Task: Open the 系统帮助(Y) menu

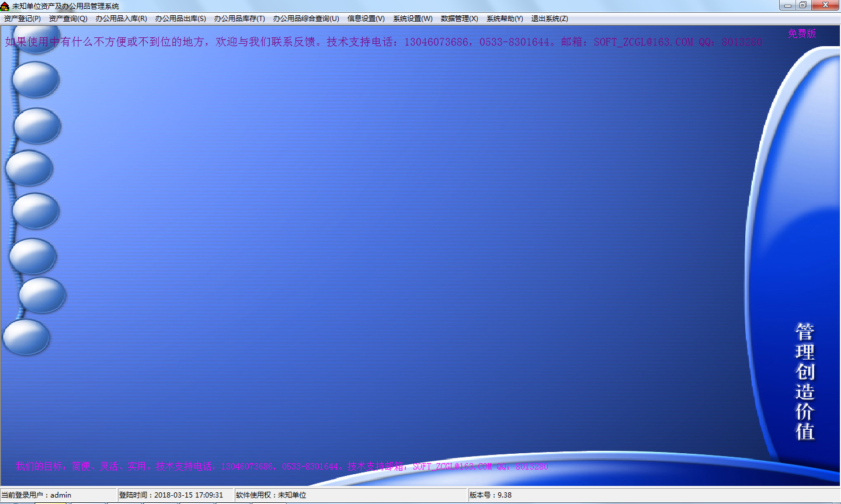Action: (x=505, y=19)
